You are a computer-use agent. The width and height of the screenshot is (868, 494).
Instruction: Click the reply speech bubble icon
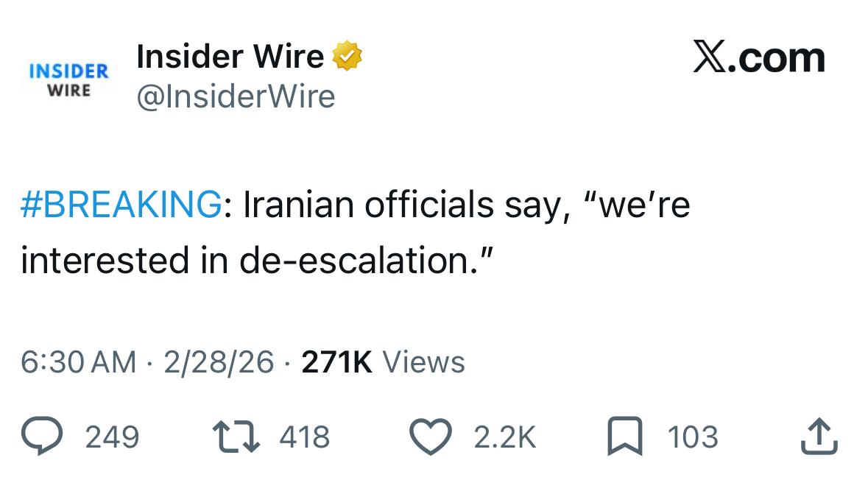(45, 437)
